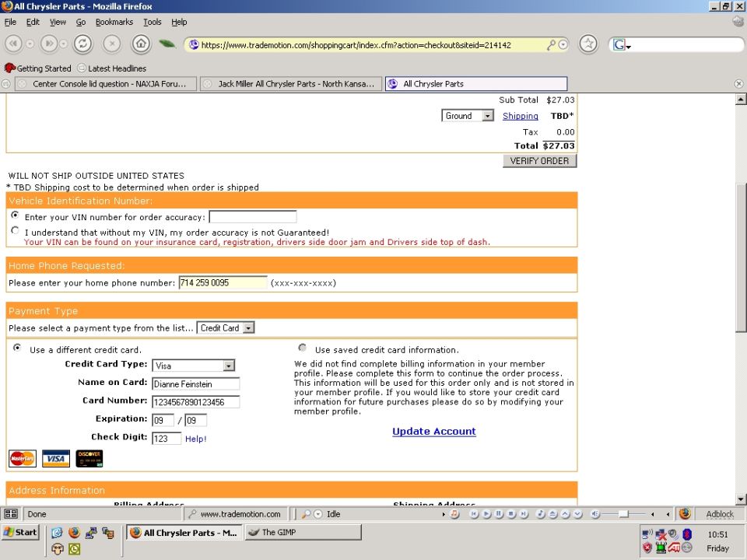Click the red security shield tray icon
Screen dimensions: 747x560
click(647, 548)
